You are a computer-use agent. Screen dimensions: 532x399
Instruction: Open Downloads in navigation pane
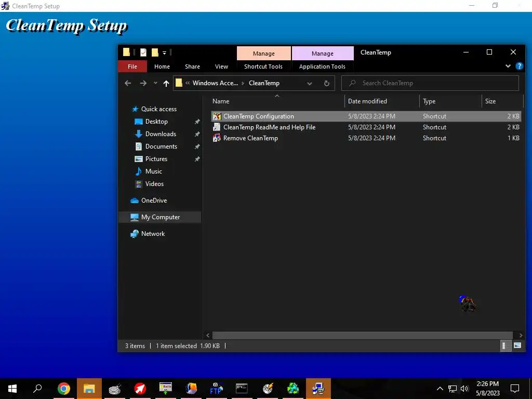[x=161, y=134]
